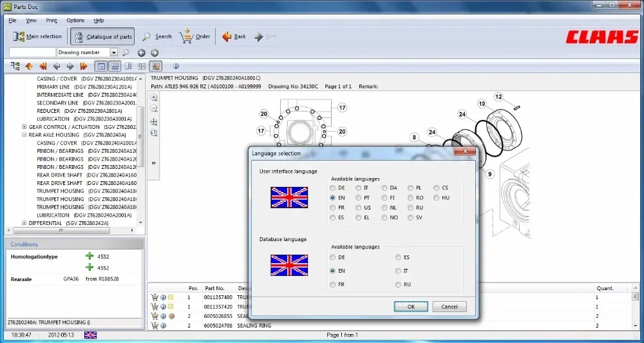
Task: Click the blue info icon in toolbar
Action: 176,66
